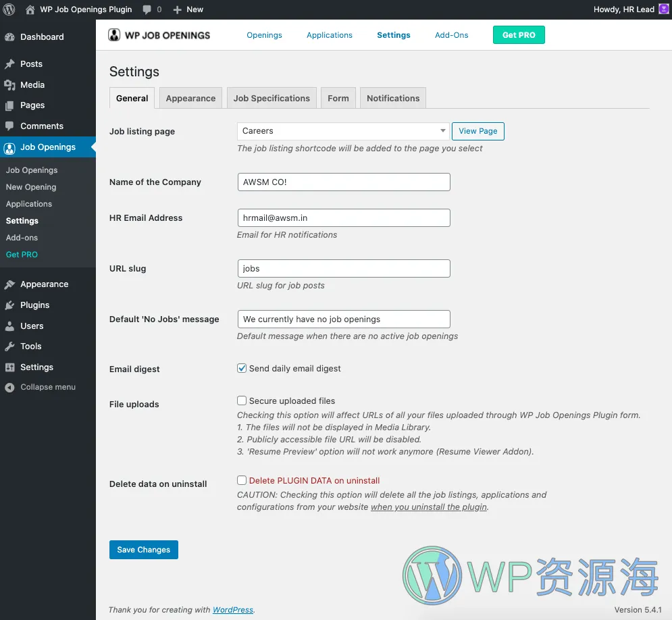
Task: Click the Save Changes button
Action: pyautogui.click(x=144, y=550)
